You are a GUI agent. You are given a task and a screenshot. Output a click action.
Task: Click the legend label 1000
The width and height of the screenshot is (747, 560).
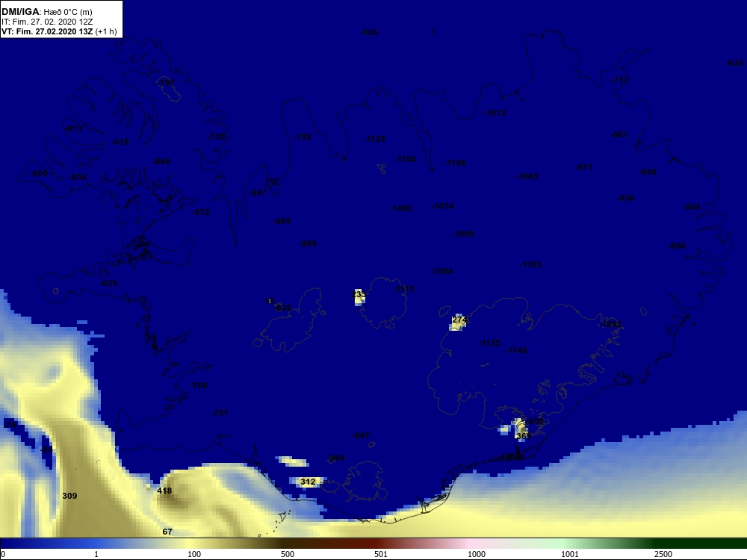pyautogui.click(x=477, y=554)
